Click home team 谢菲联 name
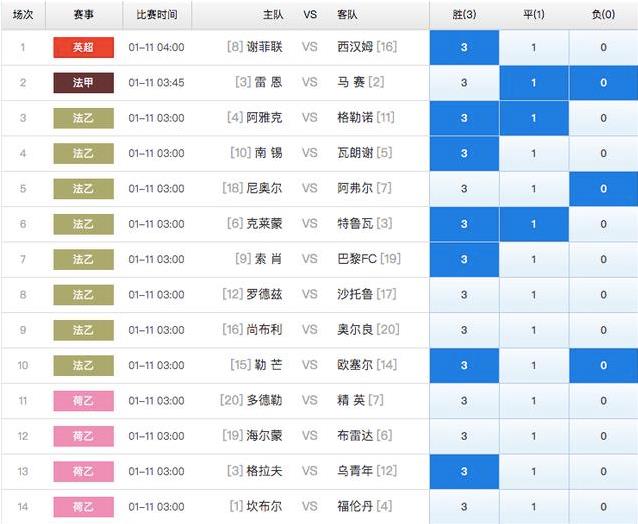 click(x=264, y=47)
